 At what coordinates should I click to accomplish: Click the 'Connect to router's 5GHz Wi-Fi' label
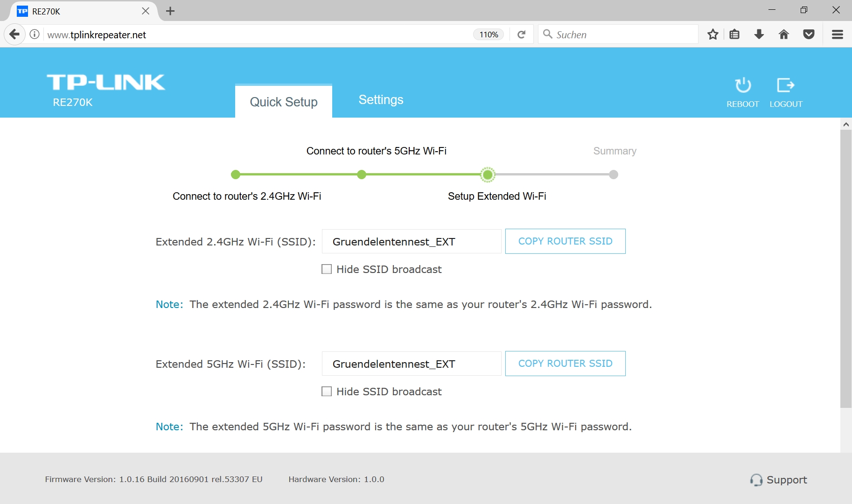click(x=377, y=151)
